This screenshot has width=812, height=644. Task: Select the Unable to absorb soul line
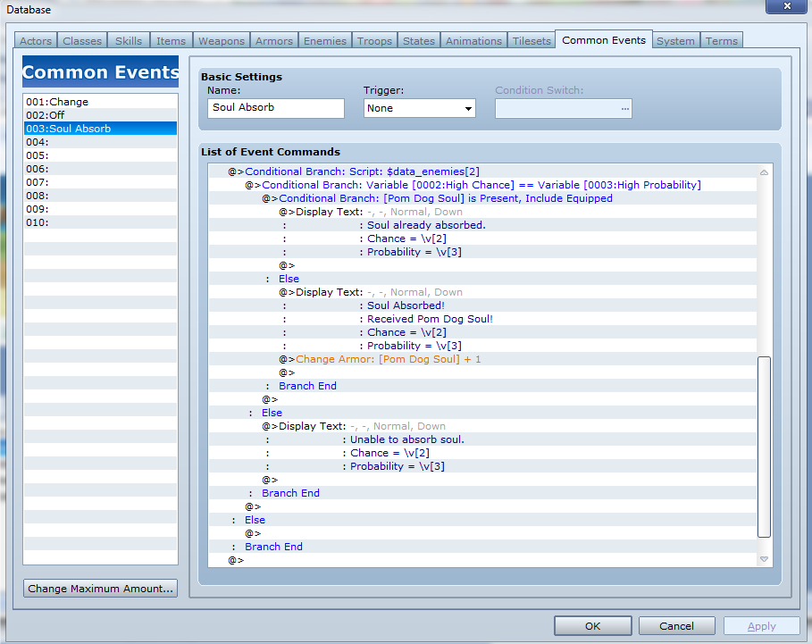click(406, 439)
